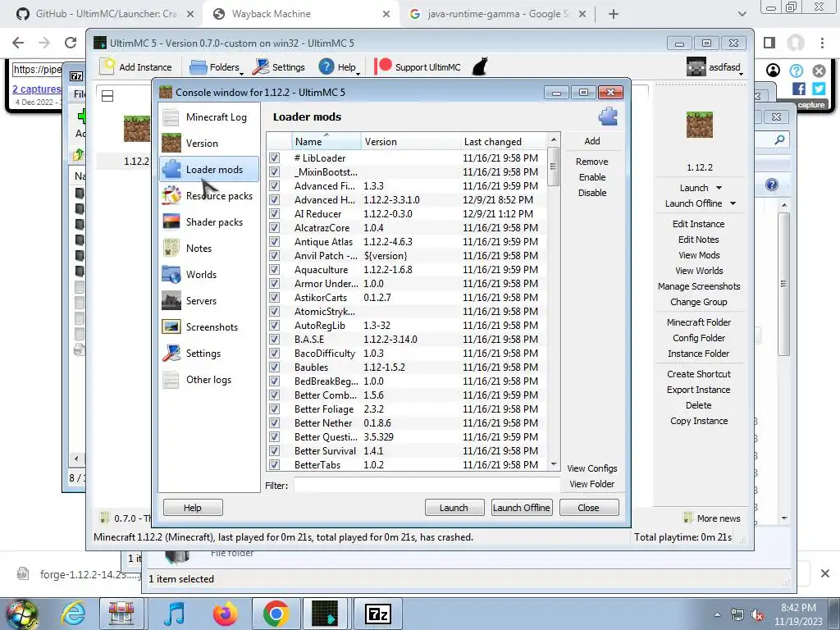Open Google Chrome from the taskbar

276,614
